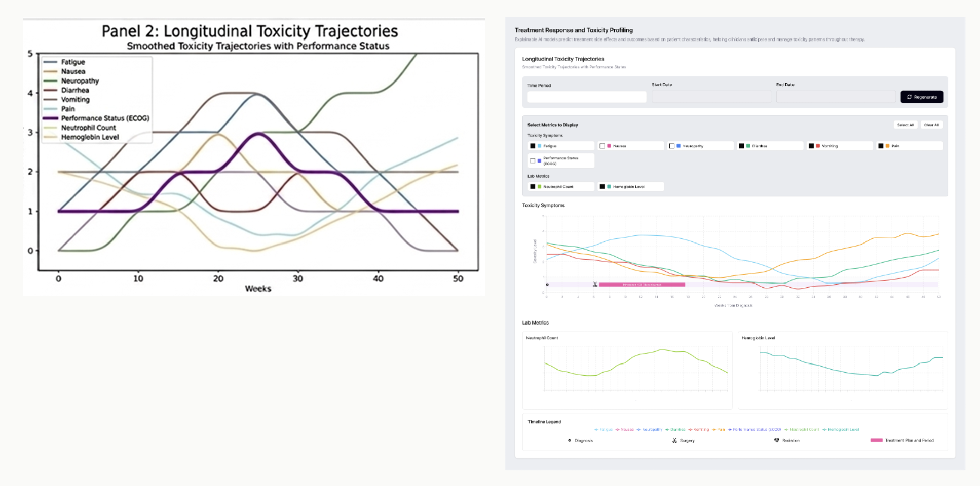
Task: Click the Diagnosis dot icon in legend
Action: click(x=570, y=440)
